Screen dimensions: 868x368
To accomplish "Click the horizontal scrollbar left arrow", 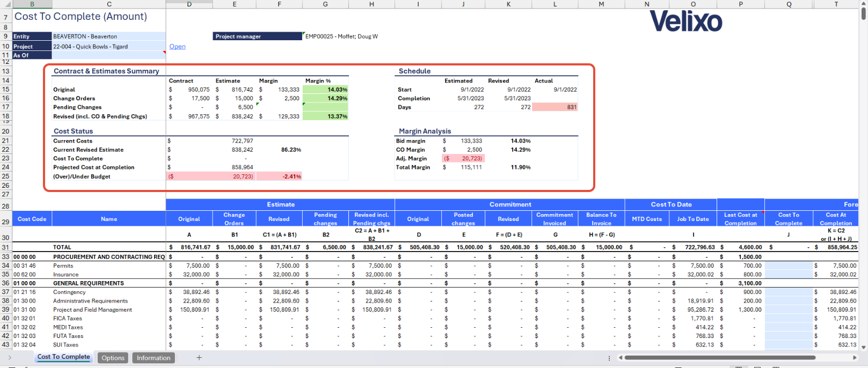I will tap(621, 358).
